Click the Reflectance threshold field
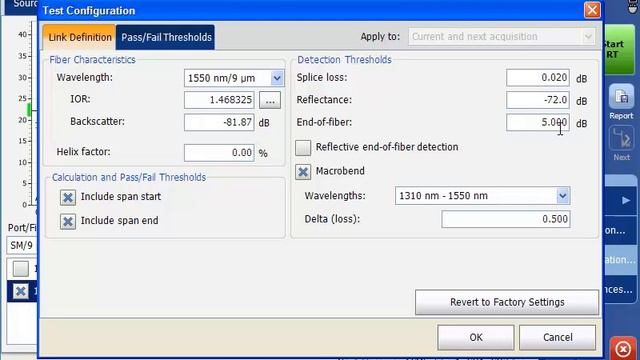The width and height of the screenshot is (640, 360). coord(538,100)
